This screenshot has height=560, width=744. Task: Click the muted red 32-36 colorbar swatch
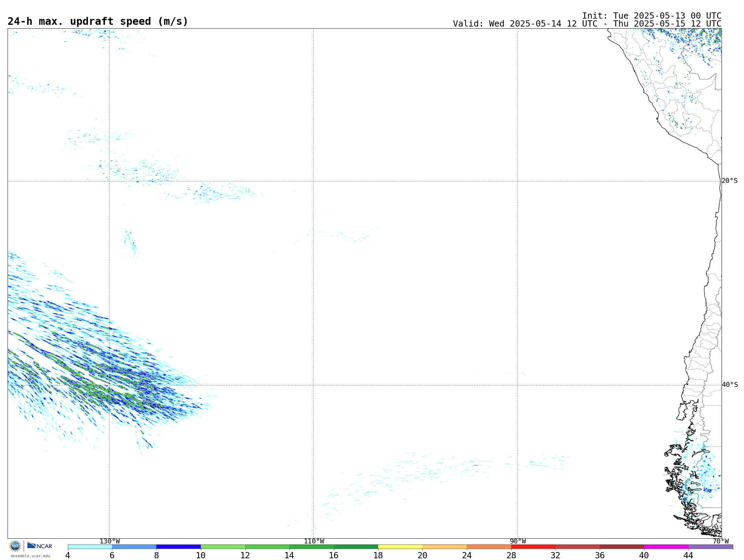(578, 547)
